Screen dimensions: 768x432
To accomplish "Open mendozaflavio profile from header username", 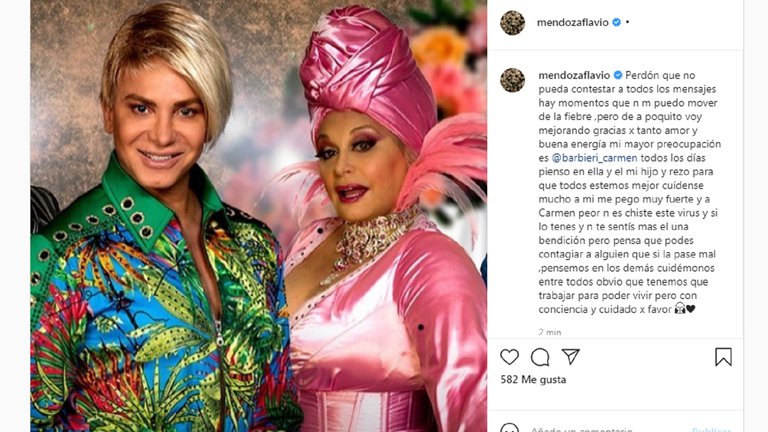I will pyautogui.click(x=573, y=22).
